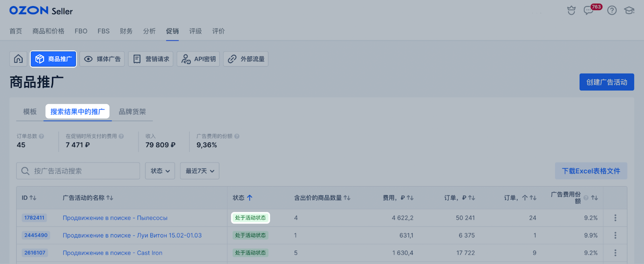Click the help icon beside 订单总数
This screenshot has height=264, width=644.
coord(41,136)
